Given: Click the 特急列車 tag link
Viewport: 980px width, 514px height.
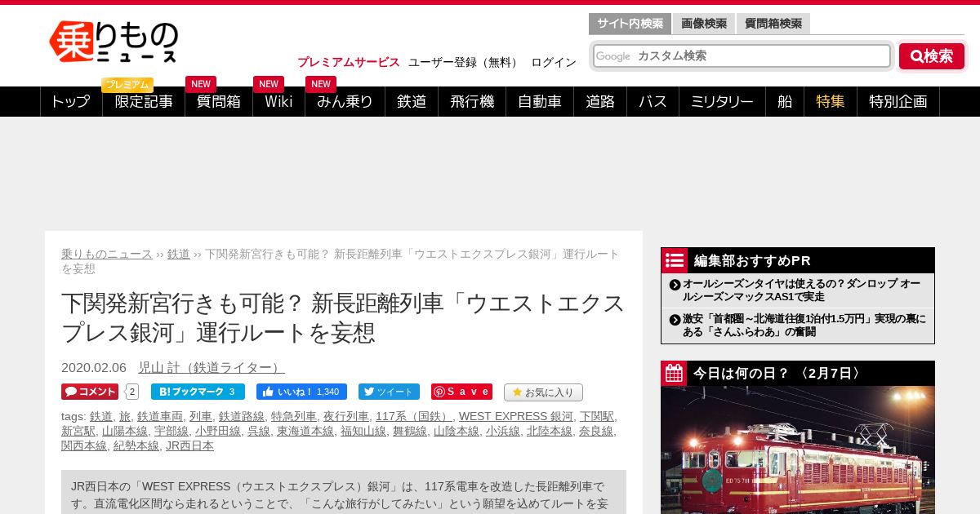Looking at the screenshot, I should coord(294,416).
